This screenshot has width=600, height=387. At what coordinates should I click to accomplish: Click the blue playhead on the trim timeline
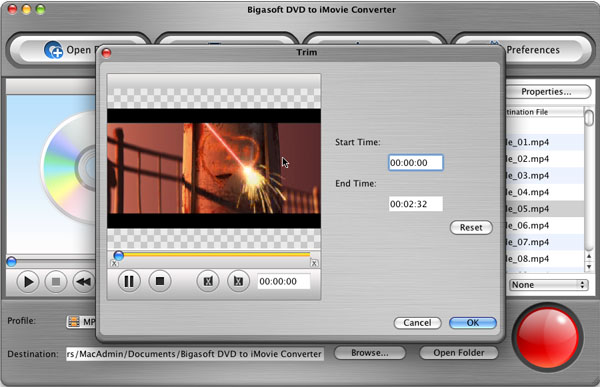(119, 255)
